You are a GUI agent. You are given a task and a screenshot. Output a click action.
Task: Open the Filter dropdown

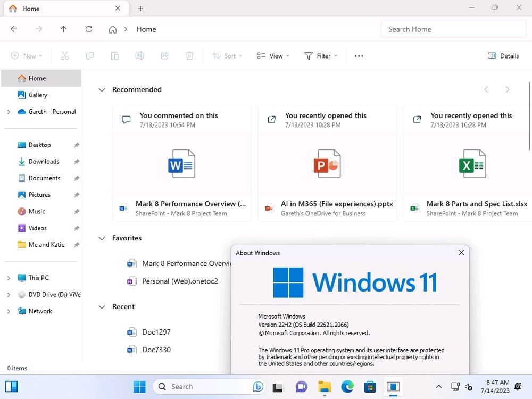pyautogui.click(x=321, y=56)
